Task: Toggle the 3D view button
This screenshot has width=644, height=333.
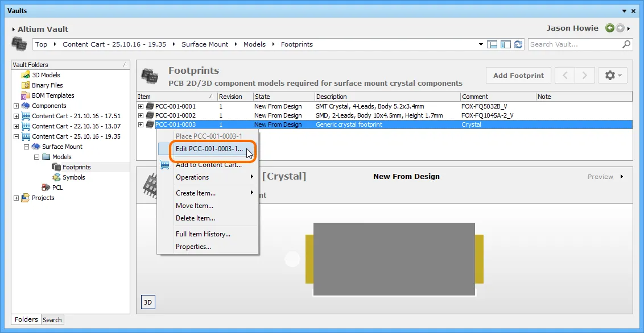Action: (148, 303)
